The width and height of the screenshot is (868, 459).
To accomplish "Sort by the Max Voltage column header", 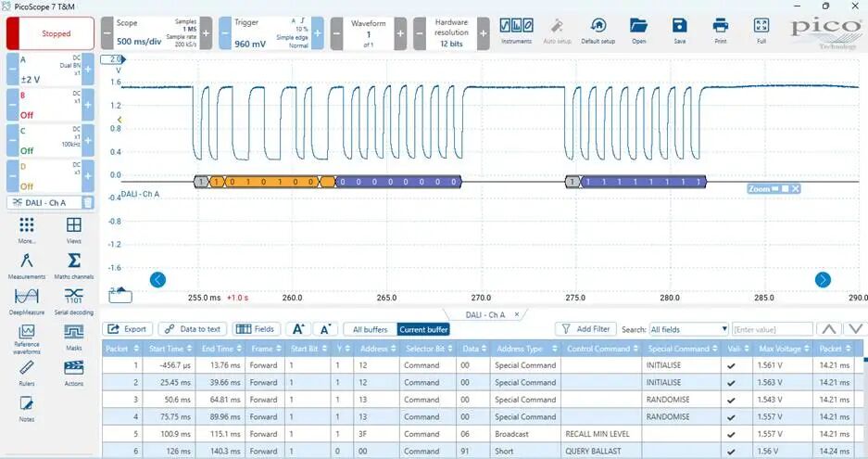I will point(784,348).
